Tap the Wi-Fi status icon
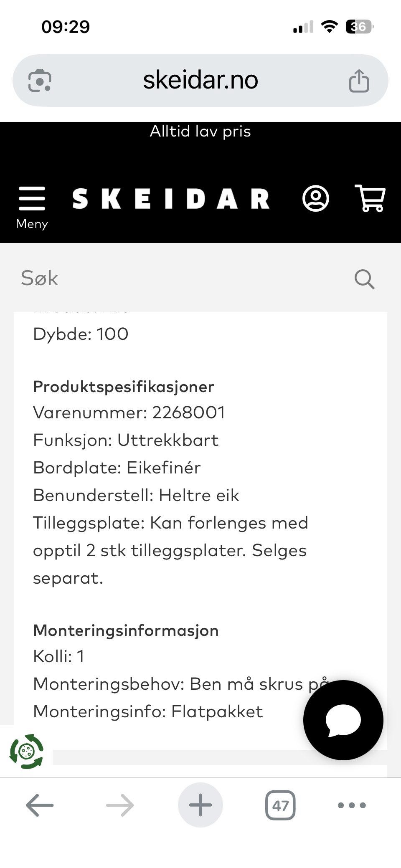This screenshot has height=868, width=401. coord(329,27)
